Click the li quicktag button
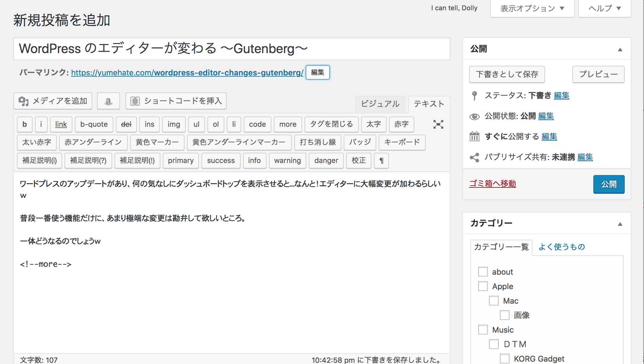Image resolution: width=644 pixels, height=364 pixels. click(234, 124)
